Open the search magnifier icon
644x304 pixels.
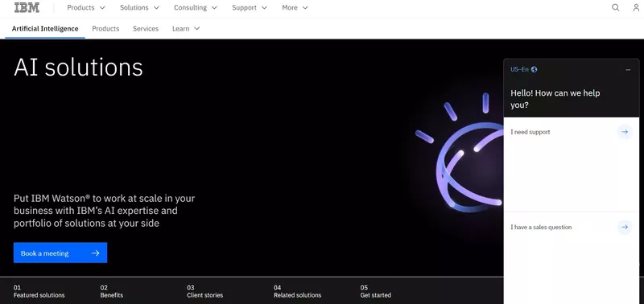pyautogui.click(x=615, y=7)
